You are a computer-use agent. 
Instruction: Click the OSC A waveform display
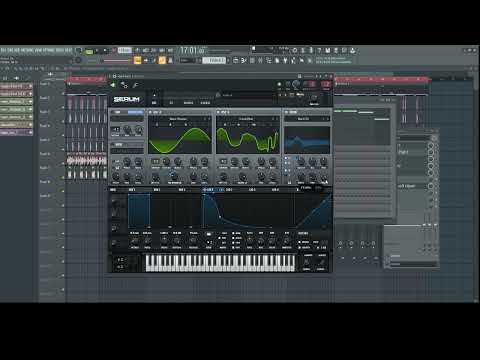coord(180,138)
